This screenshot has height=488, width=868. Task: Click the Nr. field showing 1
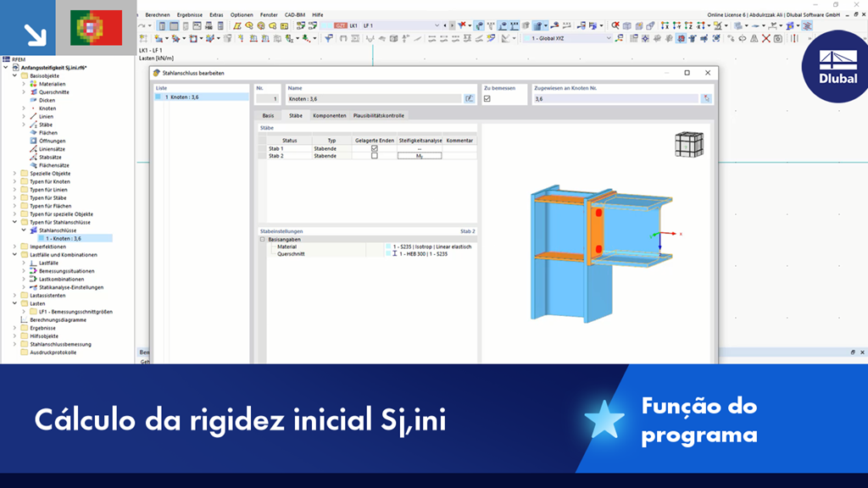point(267,98)
